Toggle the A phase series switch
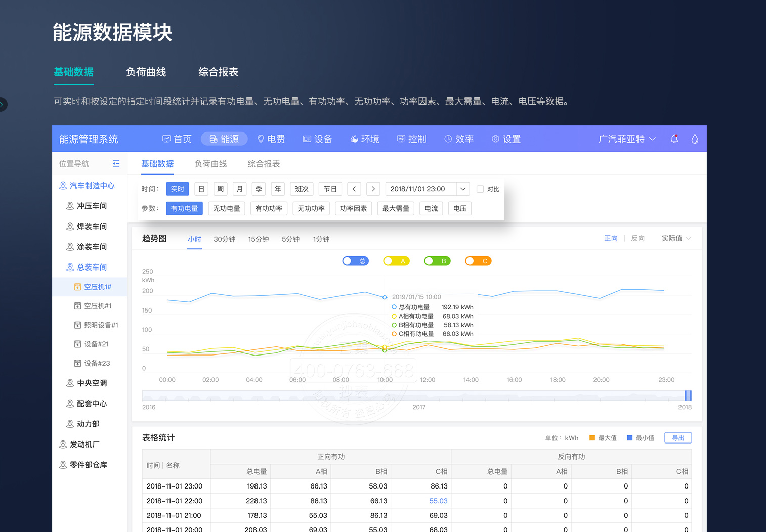 (x=396, y=261)
